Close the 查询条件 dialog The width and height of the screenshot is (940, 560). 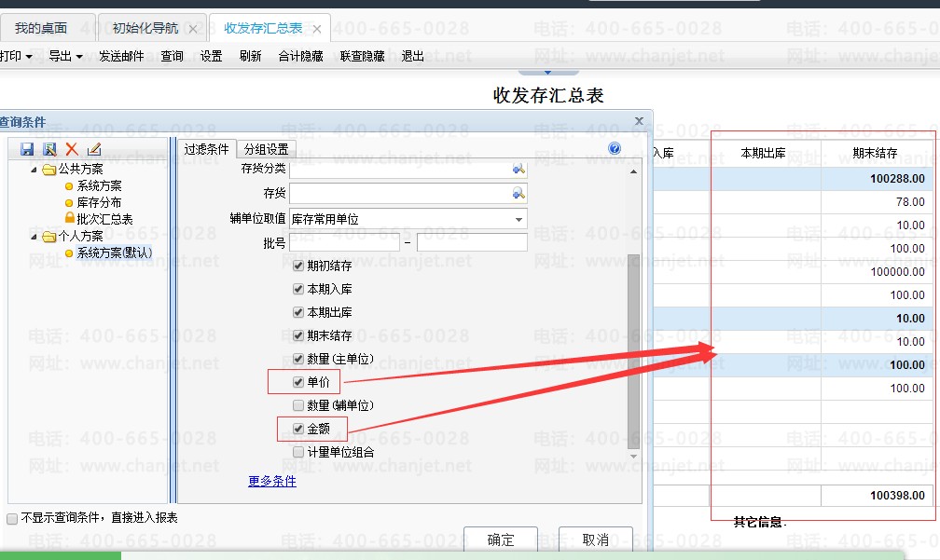(639, 121)
